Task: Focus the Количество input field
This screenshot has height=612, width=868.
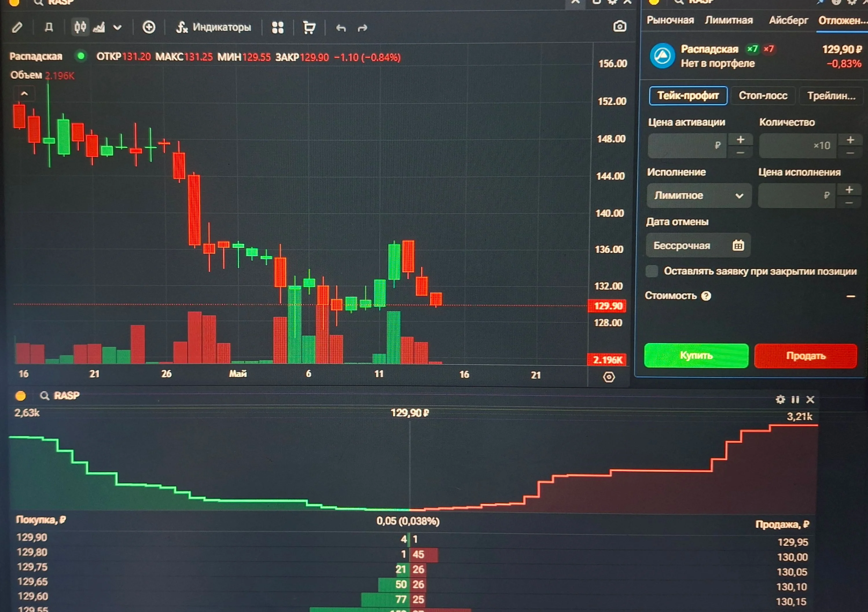Action: (x=798, y=146)
